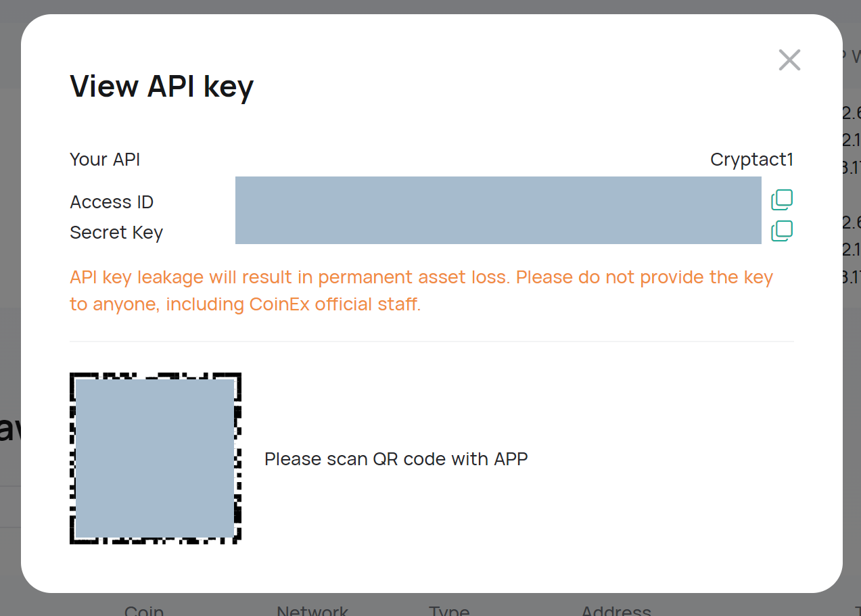
Task: Click the 'Your API' label
Action: tap(105, 160)
